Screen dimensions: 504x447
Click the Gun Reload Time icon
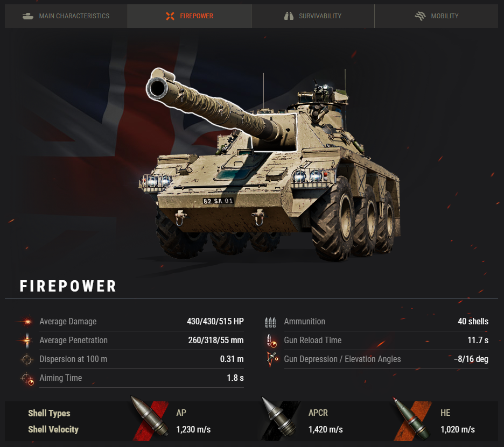pos(271,340)
